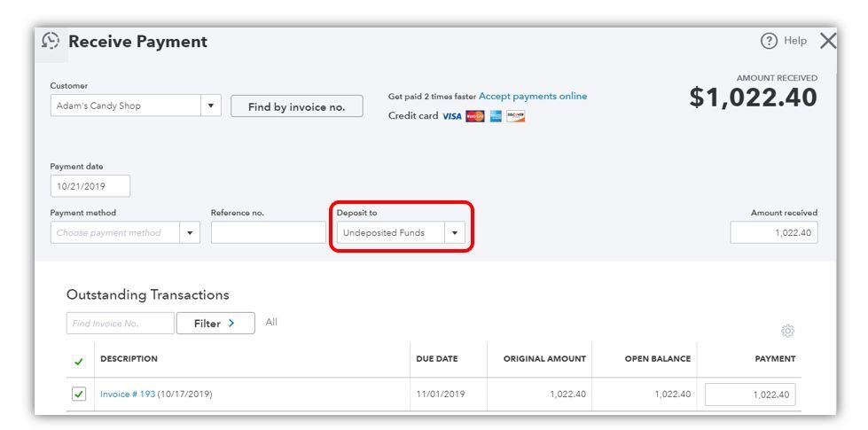Click the Reference no. input field
This screenshot has width=868, height=430.
pos(269,232)
